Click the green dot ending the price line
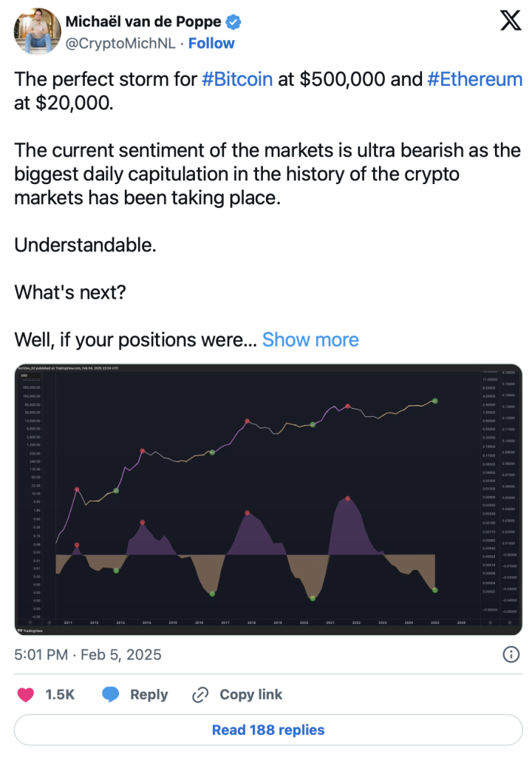Image resolution: width=532 pixels, height=757 pixels. coord(435,401)
